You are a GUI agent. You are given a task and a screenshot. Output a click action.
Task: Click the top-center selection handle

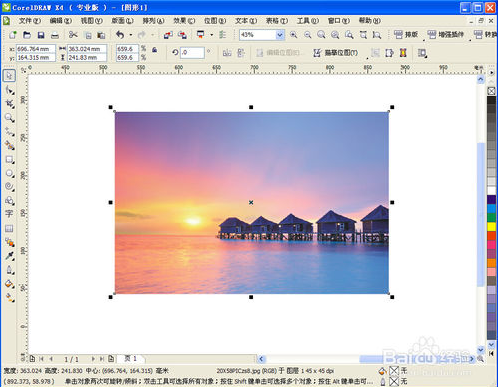coord(251,107)
